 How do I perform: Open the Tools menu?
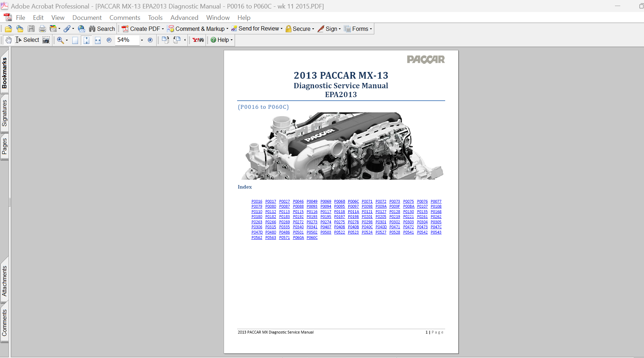point(155,18)
